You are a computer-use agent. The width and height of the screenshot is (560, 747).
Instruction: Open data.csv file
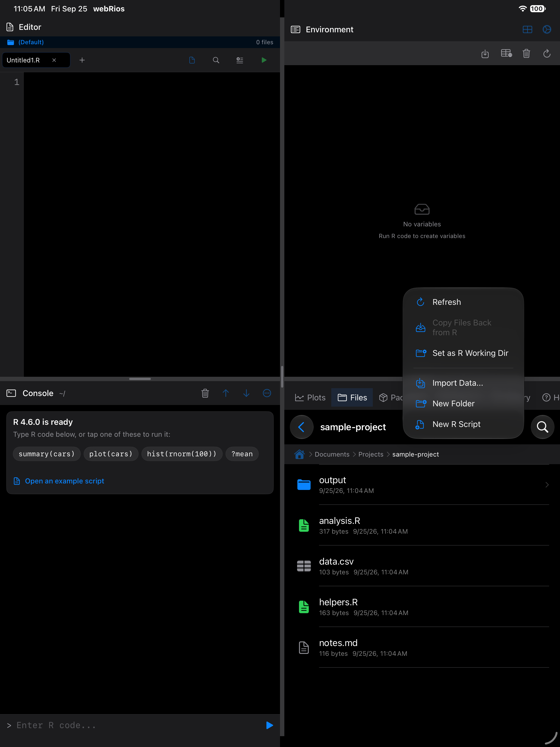click(422, 566)
